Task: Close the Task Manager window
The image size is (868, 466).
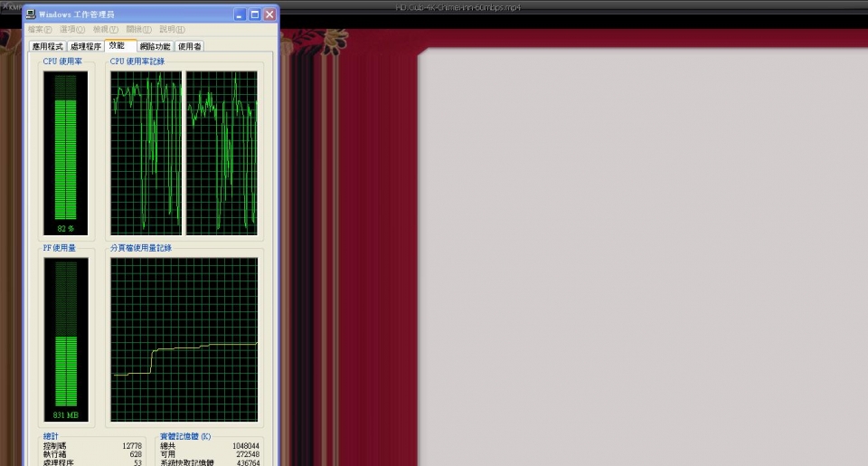Action: [269, 14]
